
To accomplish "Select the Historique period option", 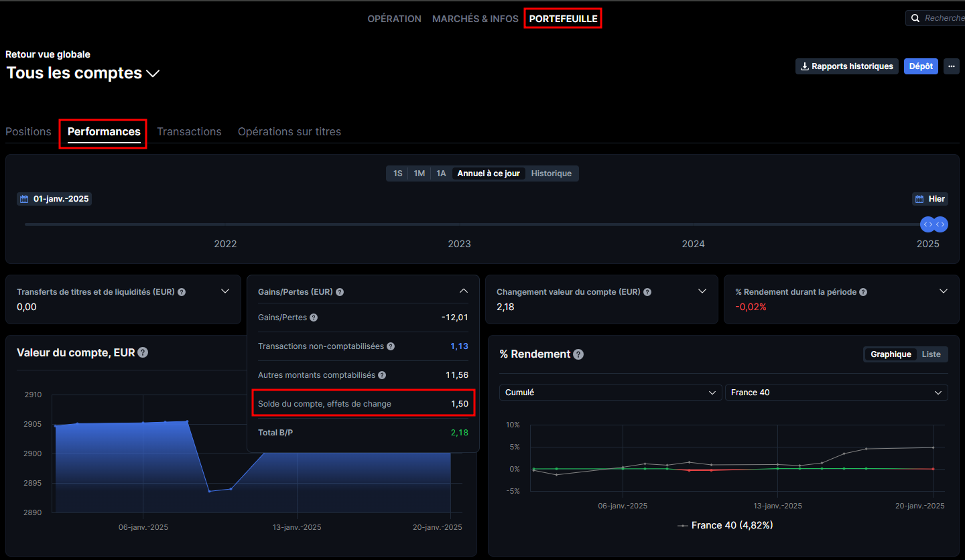I will coord(552,173).
